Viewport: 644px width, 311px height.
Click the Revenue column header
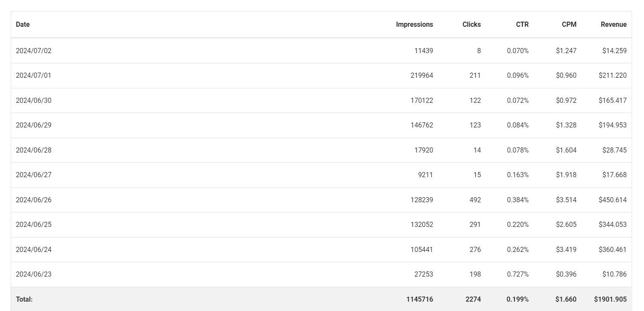(613, 25)
